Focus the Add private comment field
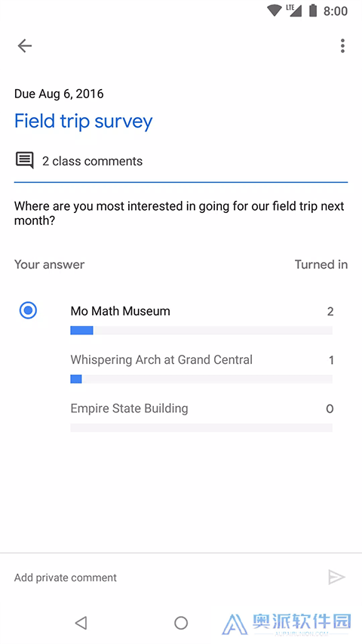Image resolution: width=362 pixels, height=644 pixels. tap(164, 578)
